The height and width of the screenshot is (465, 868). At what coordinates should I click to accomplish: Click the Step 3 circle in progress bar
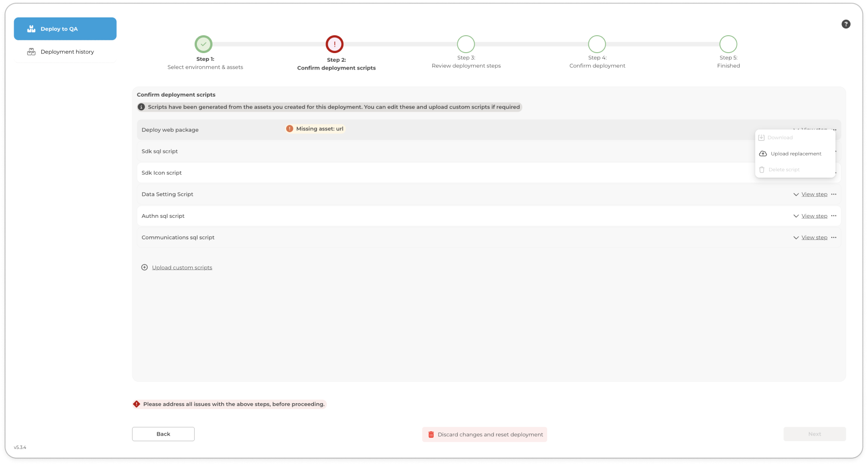466,44
